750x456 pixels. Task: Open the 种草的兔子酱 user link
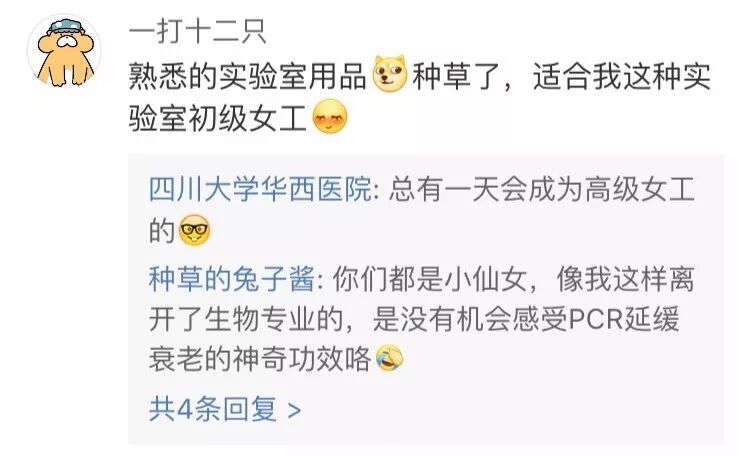232,279
